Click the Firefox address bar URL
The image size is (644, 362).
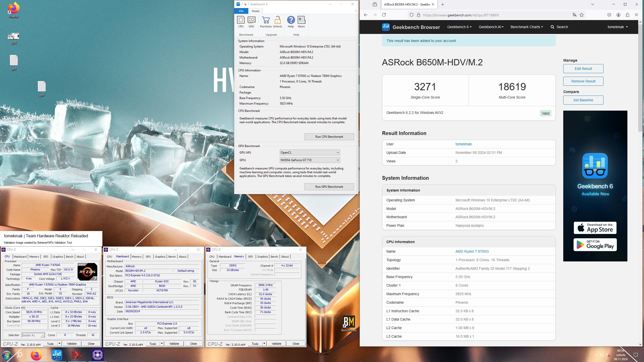click(461, 15)
